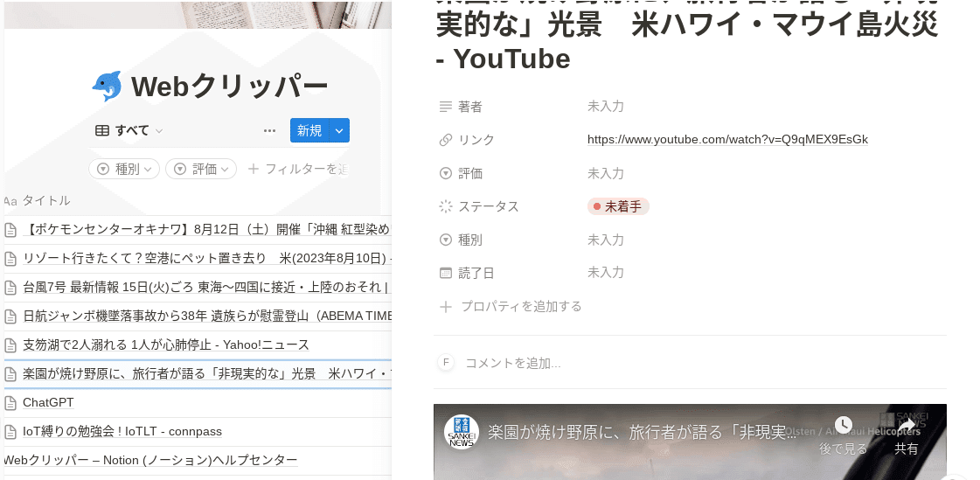This screenshot has height=480, width=980.
Task: Open the リゾート行きたくて page
Action: [207, 258]
